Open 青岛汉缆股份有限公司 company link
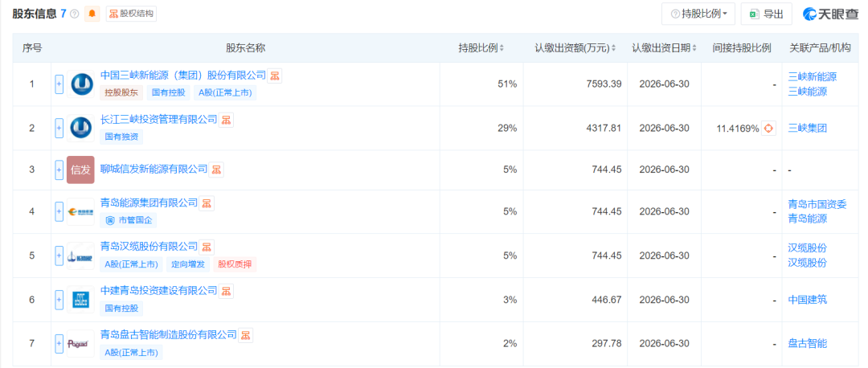This screenshot has width=868, height=368. click(x=149, y=246)
